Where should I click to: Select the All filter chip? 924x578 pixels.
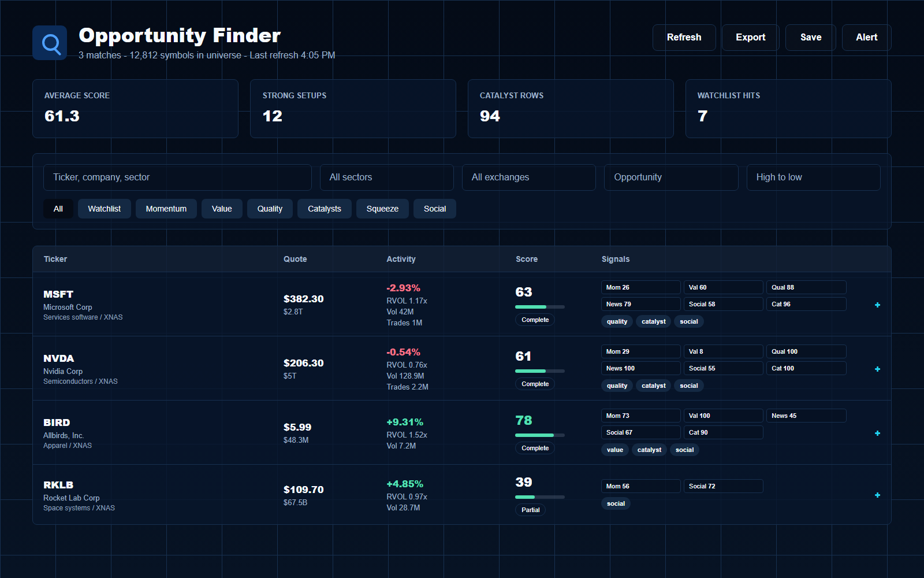pos(58,209)
